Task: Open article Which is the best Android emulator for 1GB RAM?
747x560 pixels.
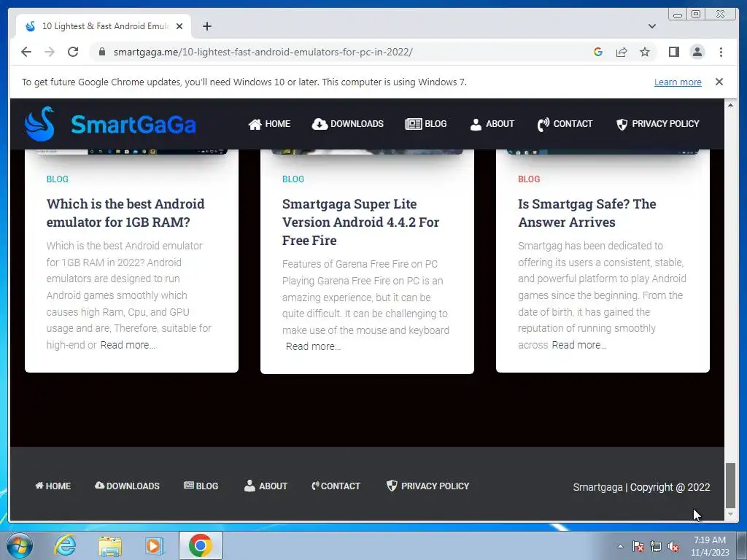Action: click(125, 213)
